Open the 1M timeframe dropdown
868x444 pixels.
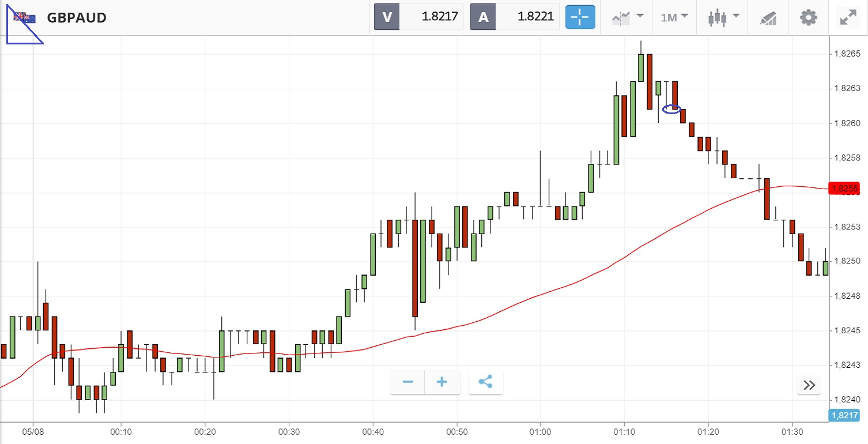pos(674,17)
